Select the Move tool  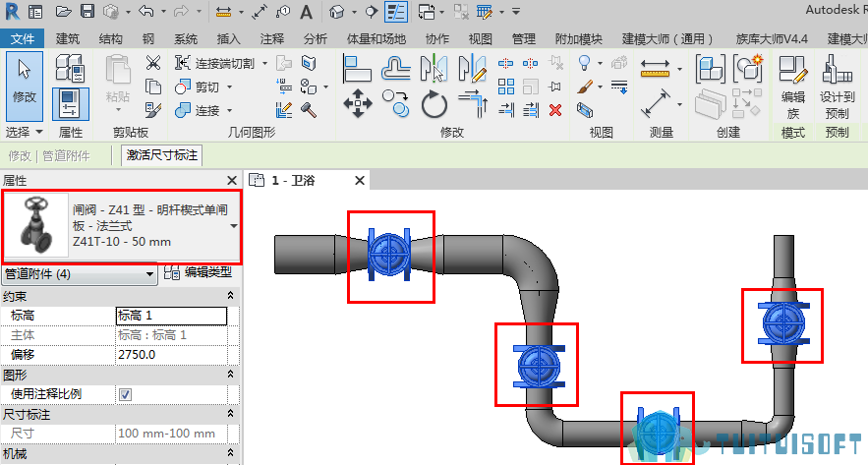pos(358,103)
